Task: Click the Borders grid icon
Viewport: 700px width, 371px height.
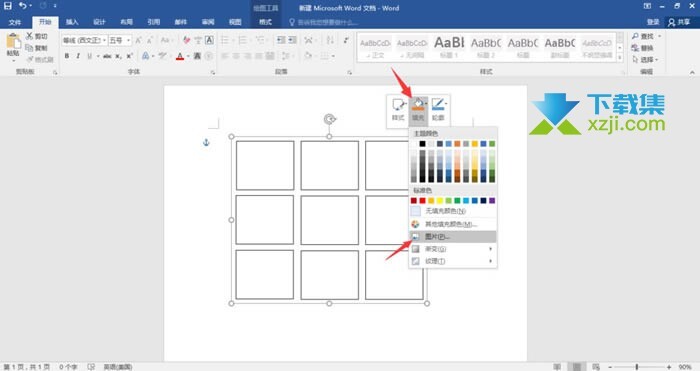Action: pos(325,56)
